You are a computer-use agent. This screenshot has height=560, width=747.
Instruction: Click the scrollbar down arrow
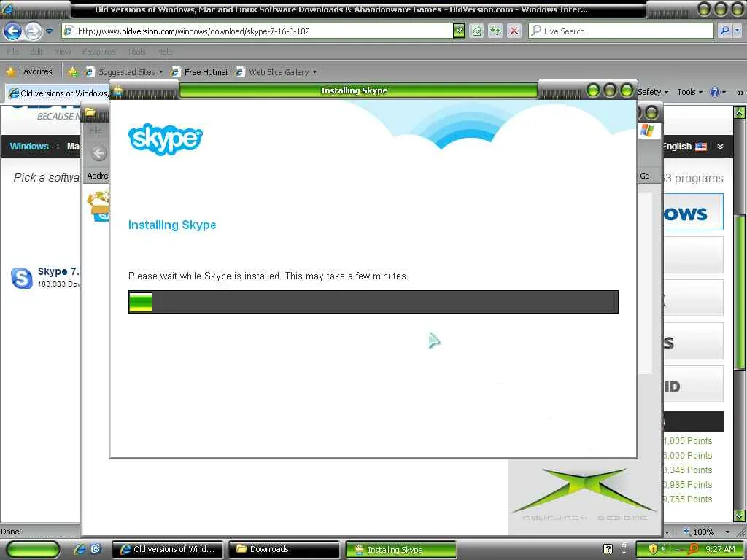click(x=740, y=516)
